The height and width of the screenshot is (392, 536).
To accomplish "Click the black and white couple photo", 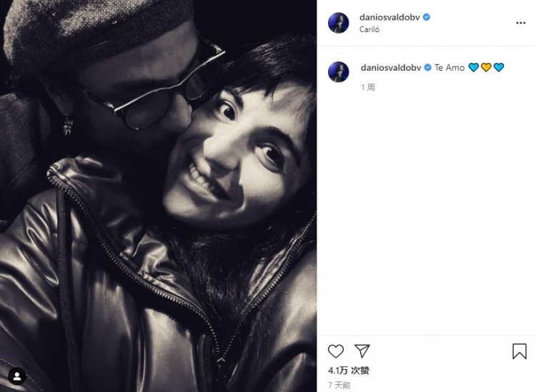I will click(158, 196).
